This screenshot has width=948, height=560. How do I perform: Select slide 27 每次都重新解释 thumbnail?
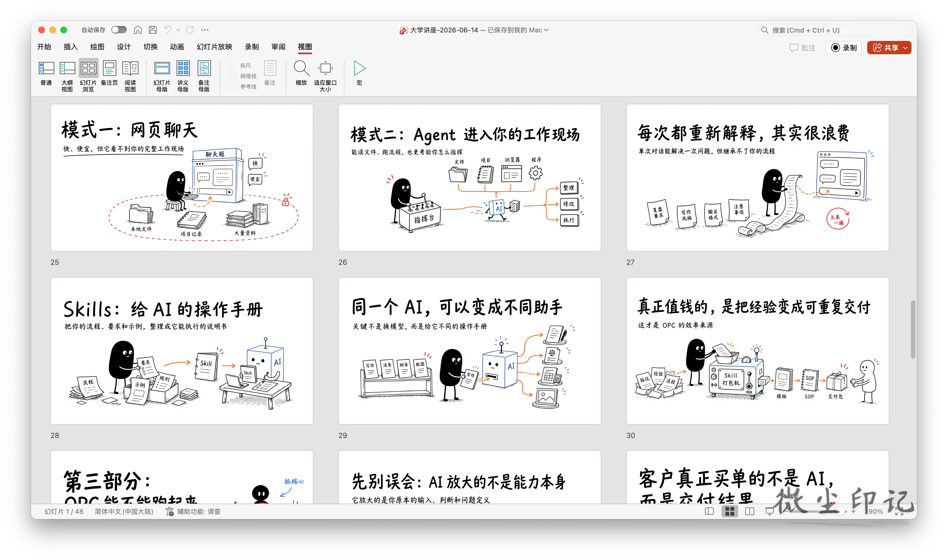[x=758, y=178]
